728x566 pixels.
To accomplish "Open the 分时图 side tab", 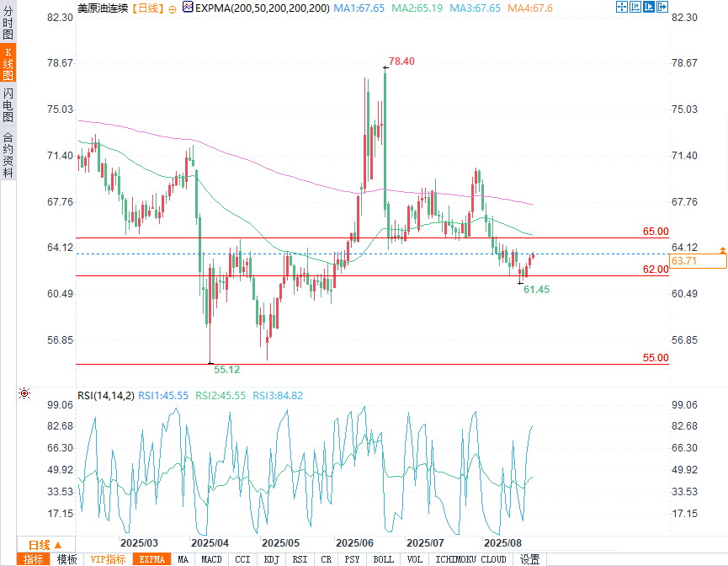I will tap(8, 22).
